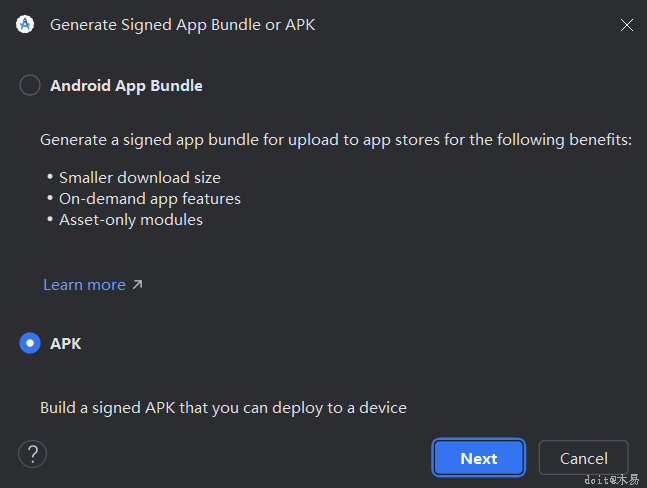
Task: Click the 'Build a signed APK' description text
Action: pyautogui.click(x=223, y=408)
